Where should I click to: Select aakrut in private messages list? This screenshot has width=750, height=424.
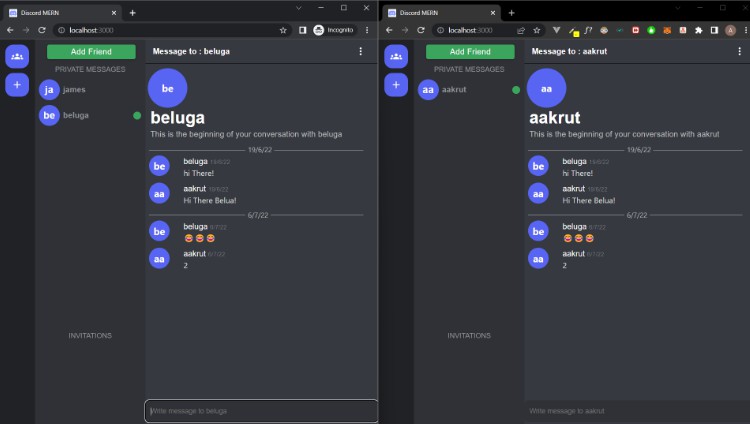click(454, 90)
